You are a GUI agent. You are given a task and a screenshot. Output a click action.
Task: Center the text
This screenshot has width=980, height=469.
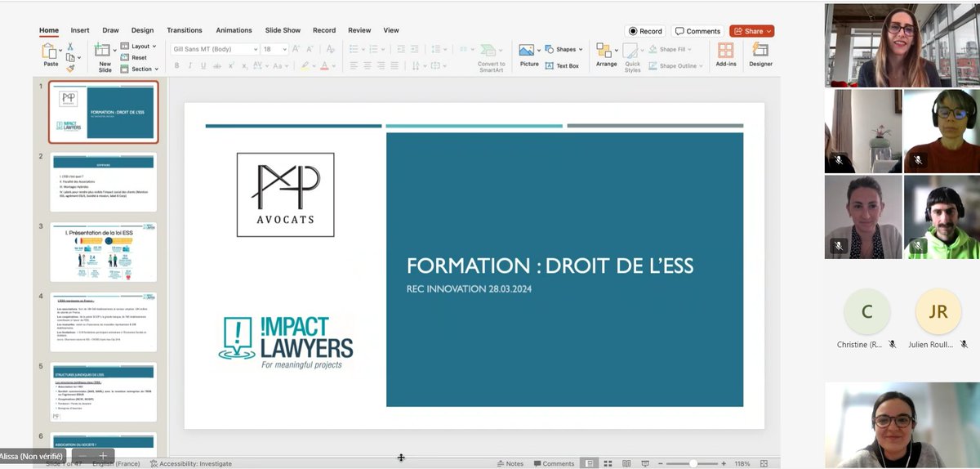pos(367,66)
